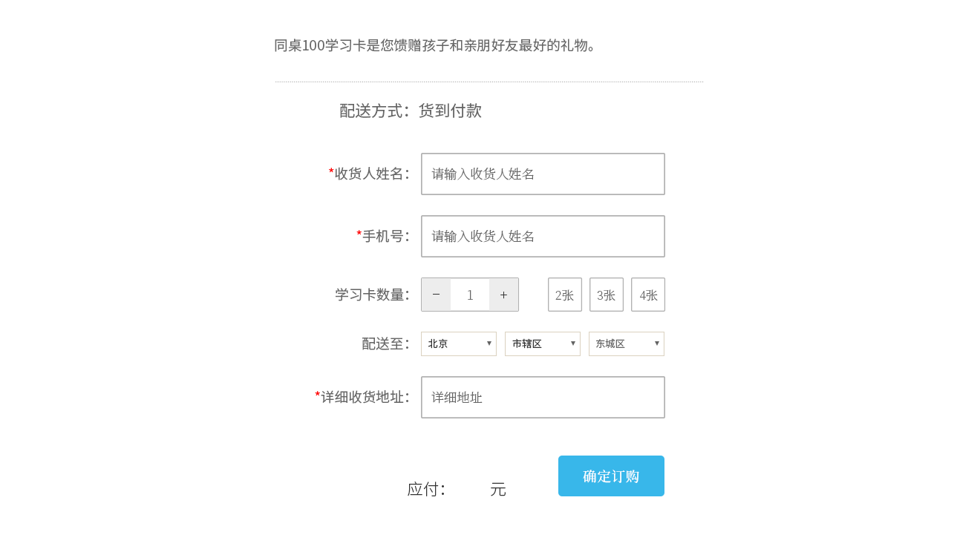980x552 pixels.
Task: Click the 应付 total amount text
Action: pyautogui.click(x=426, y=489)
